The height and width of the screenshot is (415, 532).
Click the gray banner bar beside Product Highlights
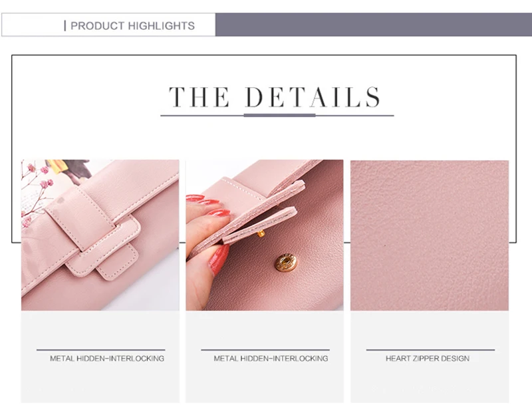374,25
